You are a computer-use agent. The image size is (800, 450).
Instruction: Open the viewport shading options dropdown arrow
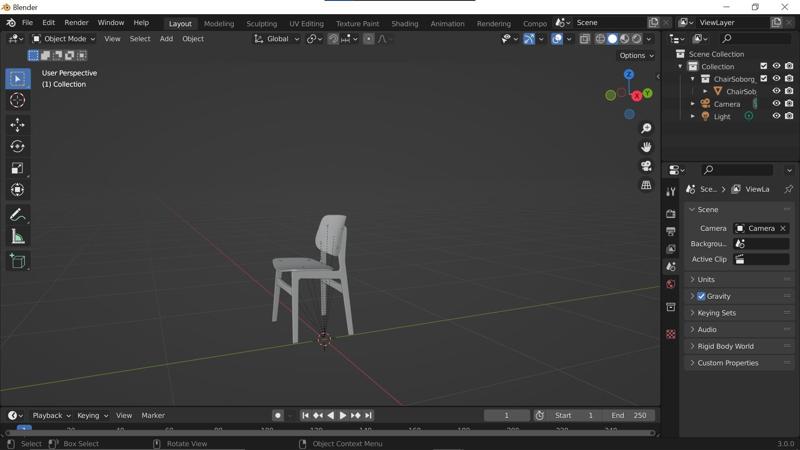tap(648, 39)
